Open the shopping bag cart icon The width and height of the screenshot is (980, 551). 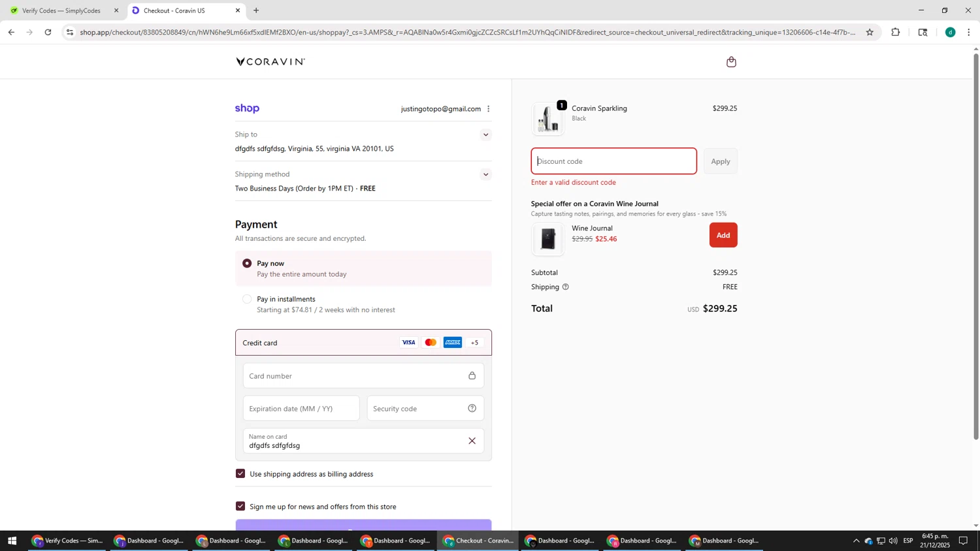(x=731, y=62)
